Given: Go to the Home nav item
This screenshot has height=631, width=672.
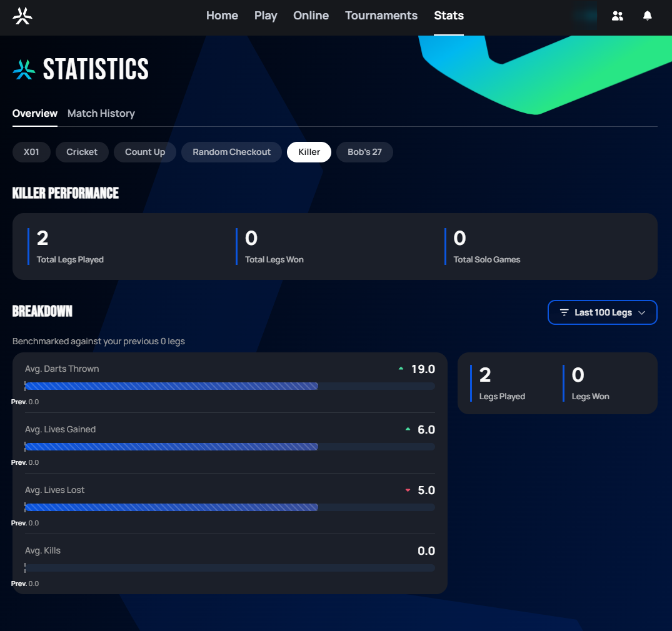Looking at the screenshot, I should pos(222,16).
